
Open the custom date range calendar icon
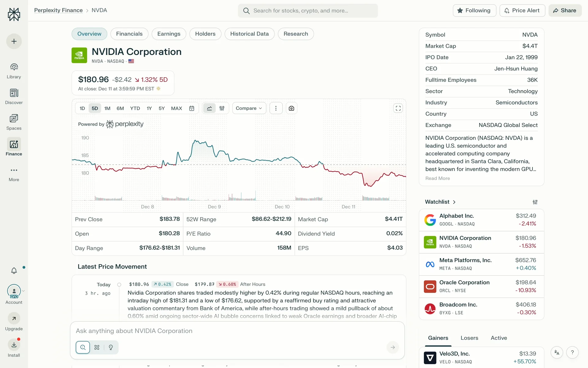[192, 108]
